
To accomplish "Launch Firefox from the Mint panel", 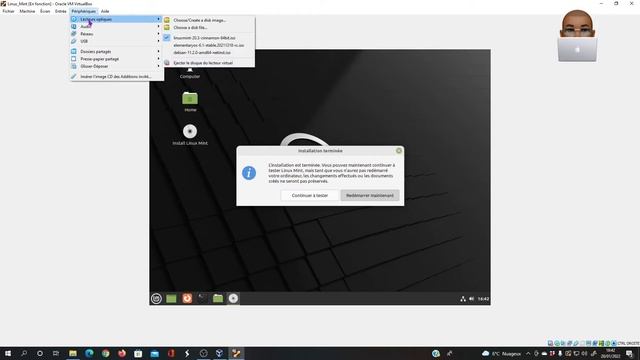I will pyautogui.click(x=187, y=299).
